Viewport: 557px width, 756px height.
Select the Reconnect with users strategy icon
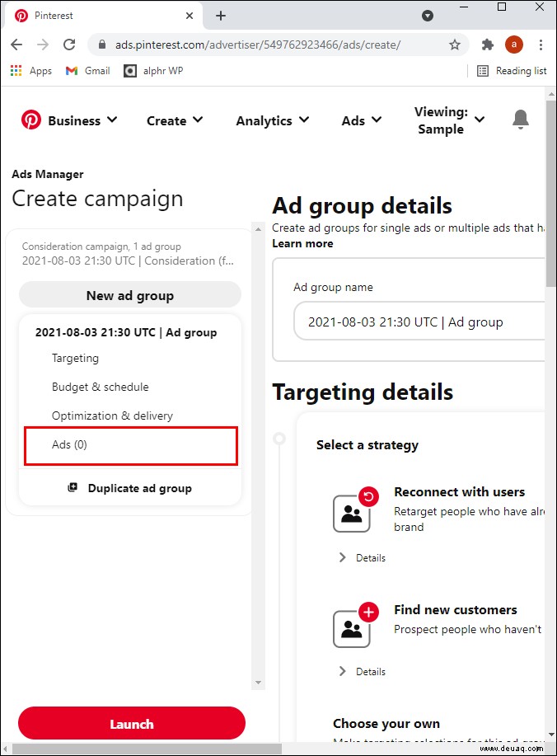356,509
